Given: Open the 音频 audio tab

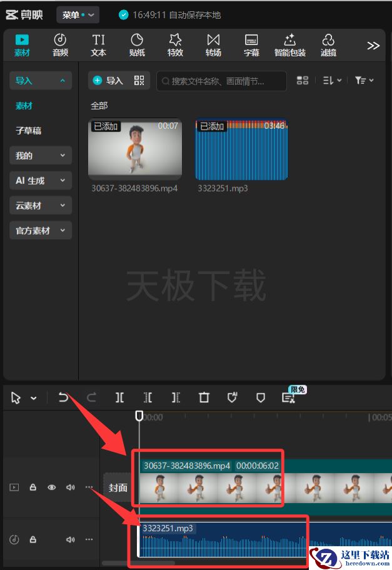Looking at the screenshot, I should [60, 45].
